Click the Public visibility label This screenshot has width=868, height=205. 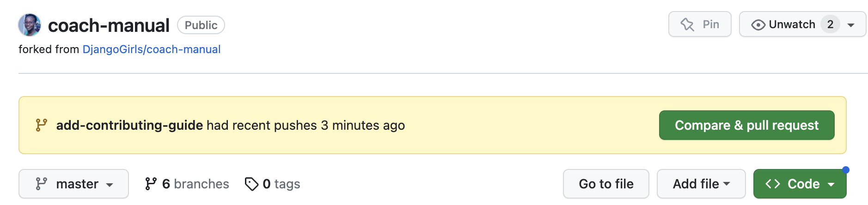tap(201, 25)
